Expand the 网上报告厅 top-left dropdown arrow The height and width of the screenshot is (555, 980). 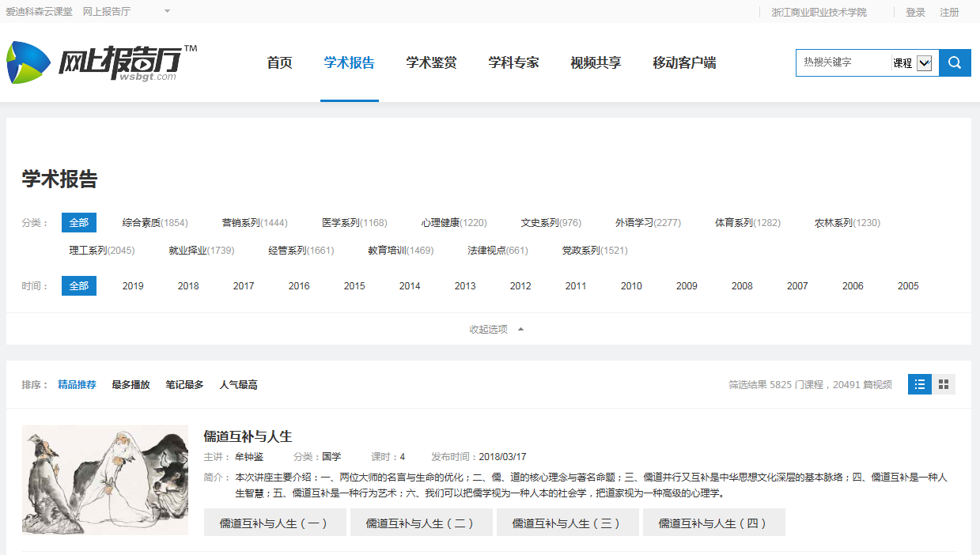(167, 12)
